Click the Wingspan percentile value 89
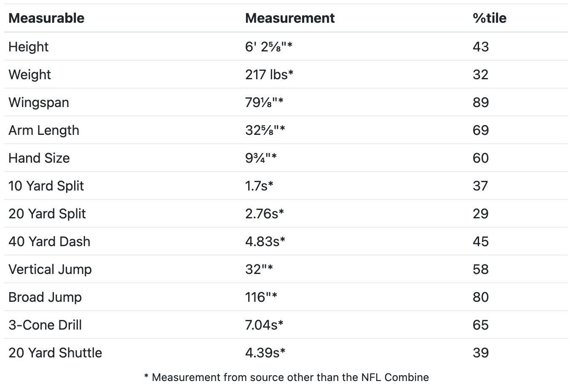573x392 pixels. pyautogui.click(x=481, y=102)
